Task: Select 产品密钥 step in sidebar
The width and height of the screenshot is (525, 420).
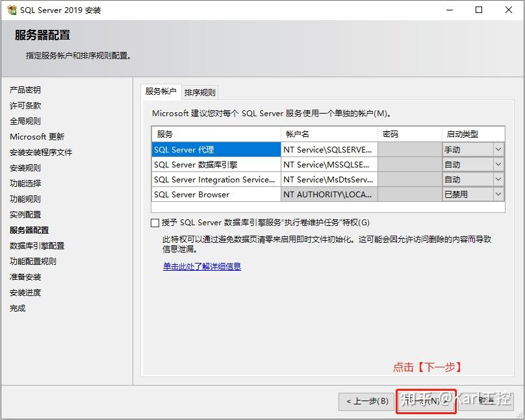Action: pos(25,90)
